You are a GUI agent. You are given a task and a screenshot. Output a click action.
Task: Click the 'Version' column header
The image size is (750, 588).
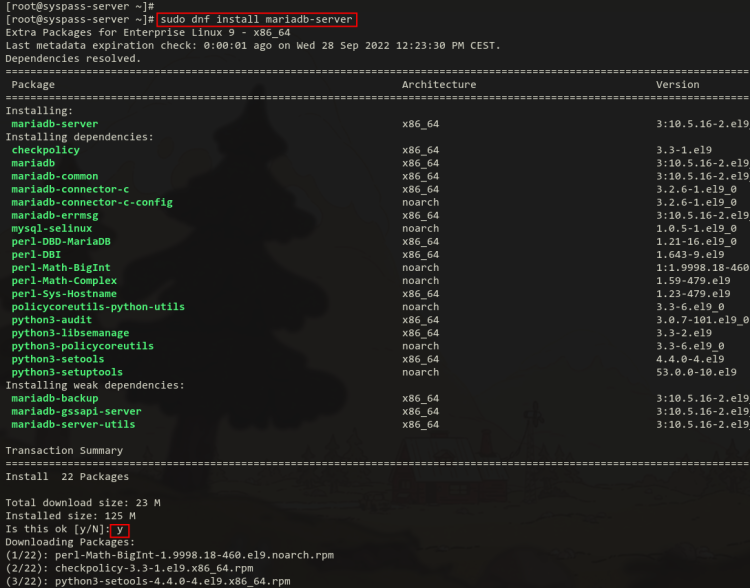click(678, 85)
